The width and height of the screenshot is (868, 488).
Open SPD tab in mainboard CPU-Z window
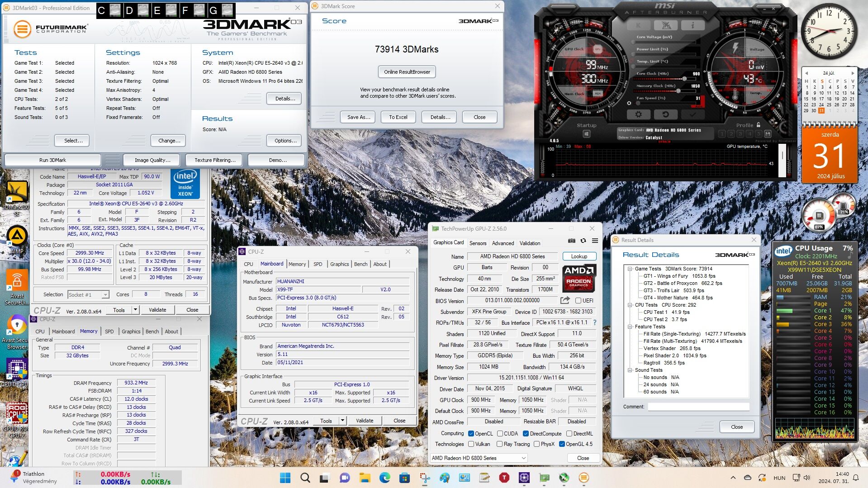(318, 264)
